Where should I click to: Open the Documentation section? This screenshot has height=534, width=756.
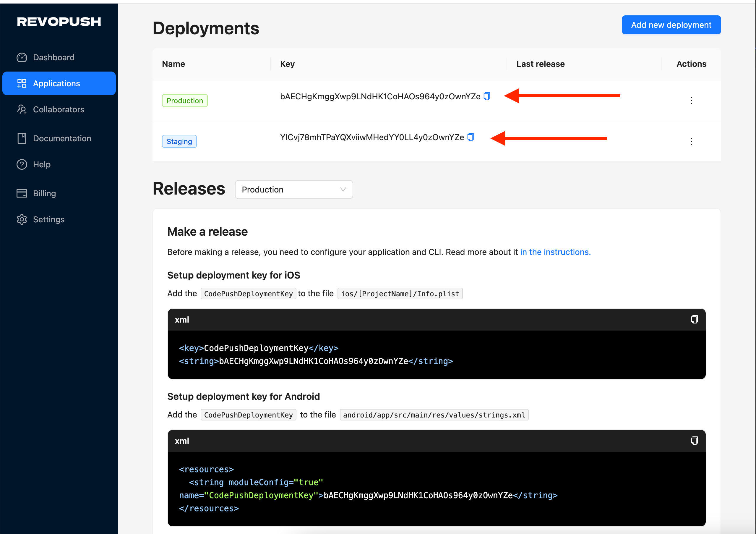62,138
